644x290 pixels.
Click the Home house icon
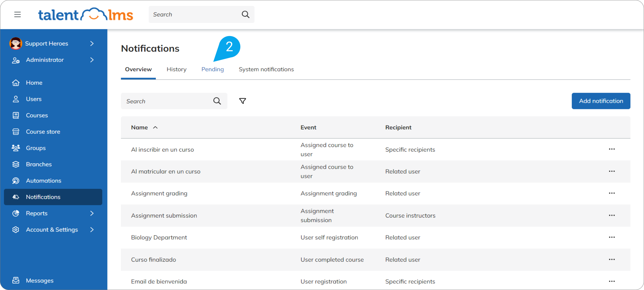click(16, 83)
